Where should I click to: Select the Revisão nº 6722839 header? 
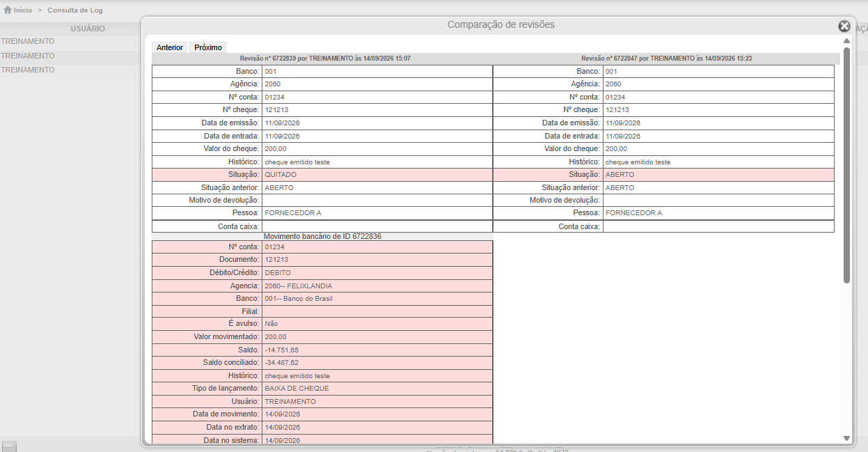tap(325, 59)
